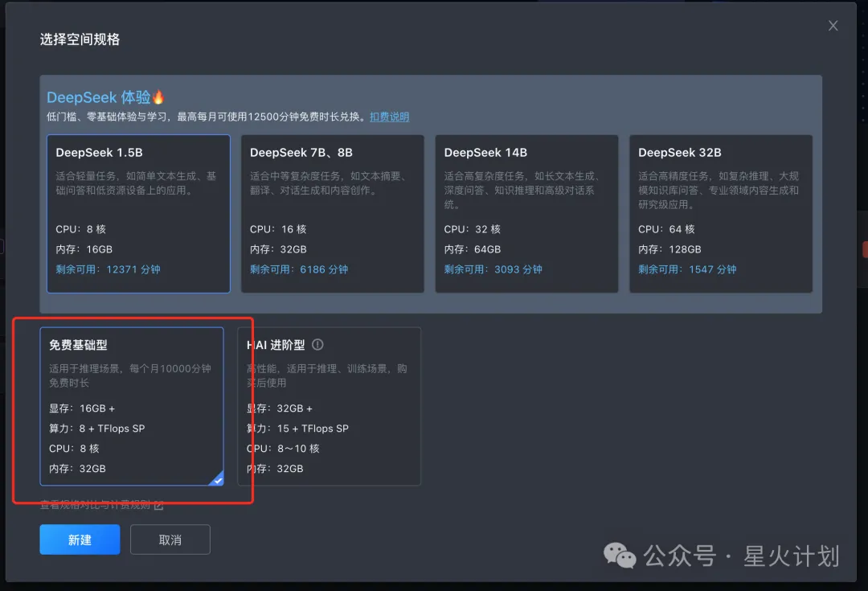Click the 取消 button
The image size is (868, 591).
(170, 540)
